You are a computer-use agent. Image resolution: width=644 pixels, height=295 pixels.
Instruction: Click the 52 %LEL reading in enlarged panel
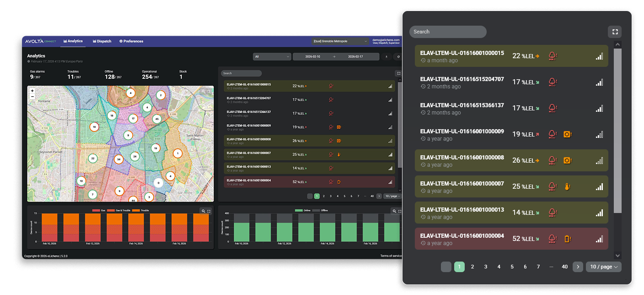pyautogui.click(x=523, y=239)
